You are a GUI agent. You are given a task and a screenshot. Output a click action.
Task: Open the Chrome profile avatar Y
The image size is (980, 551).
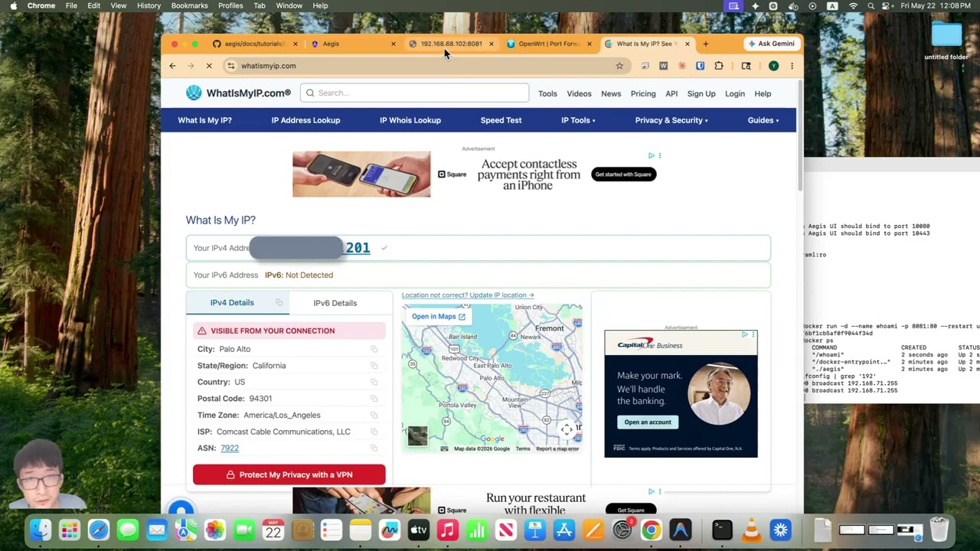click(x=774, y=66)
